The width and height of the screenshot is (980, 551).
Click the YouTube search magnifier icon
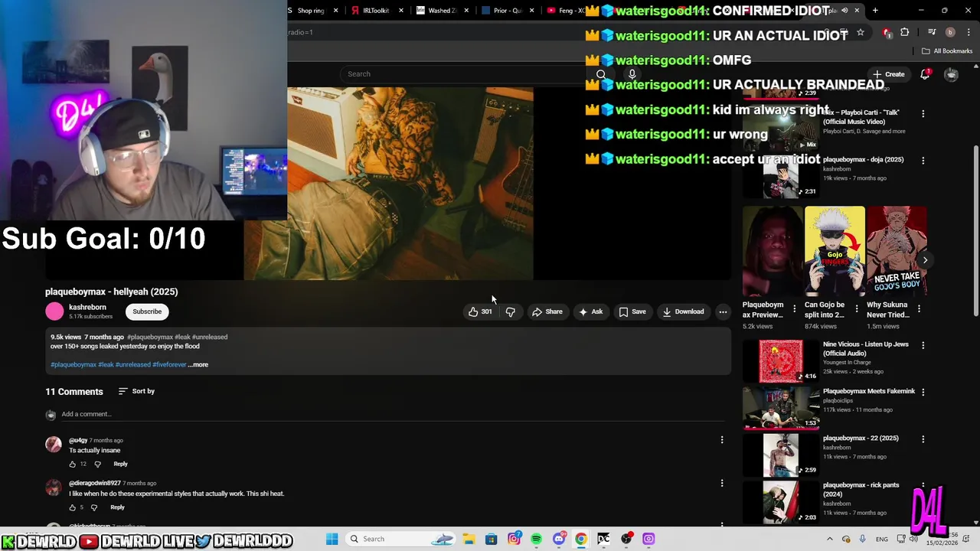[x=601, y=74]
